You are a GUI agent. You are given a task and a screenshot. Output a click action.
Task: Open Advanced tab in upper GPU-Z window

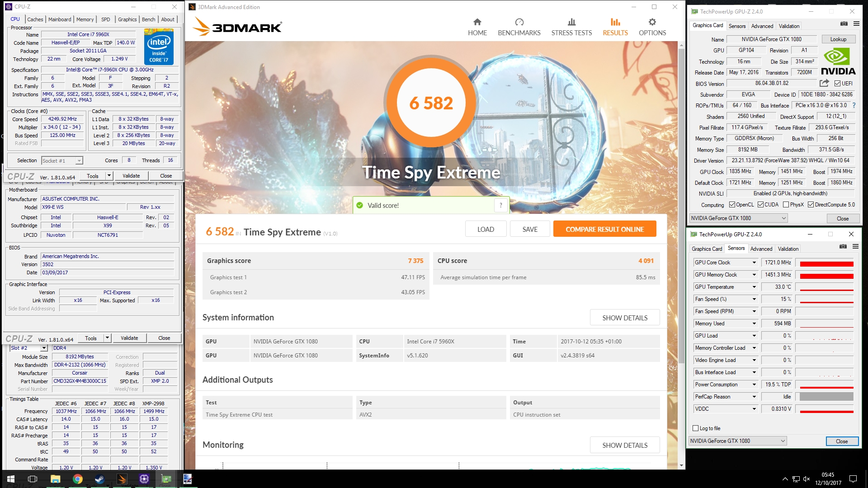pos(762,26)
